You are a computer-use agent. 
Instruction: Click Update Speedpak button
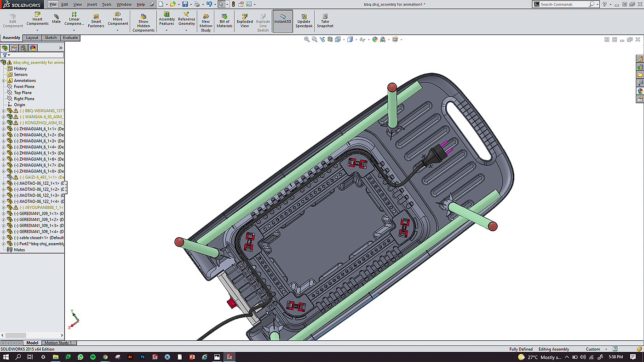pyautogui.click(x=304, y=22)
